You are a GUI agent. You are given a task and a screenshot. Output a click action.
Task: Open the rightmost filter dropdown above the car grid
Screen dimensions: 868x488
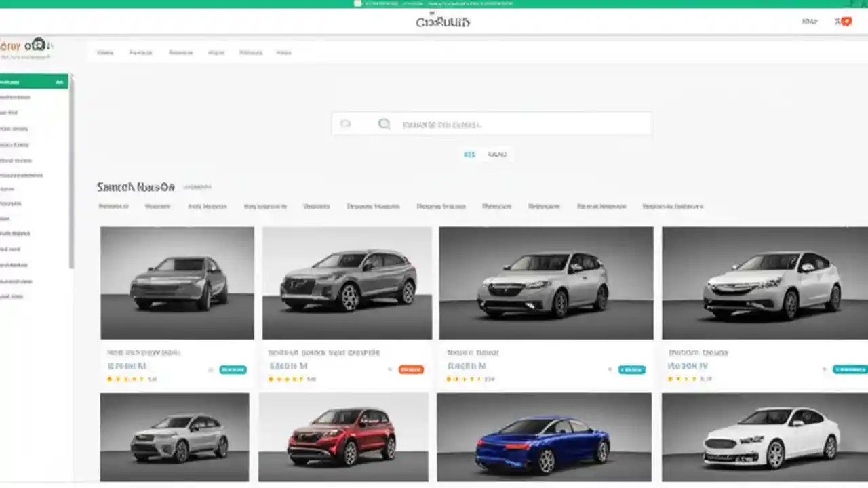pos(673,206)
